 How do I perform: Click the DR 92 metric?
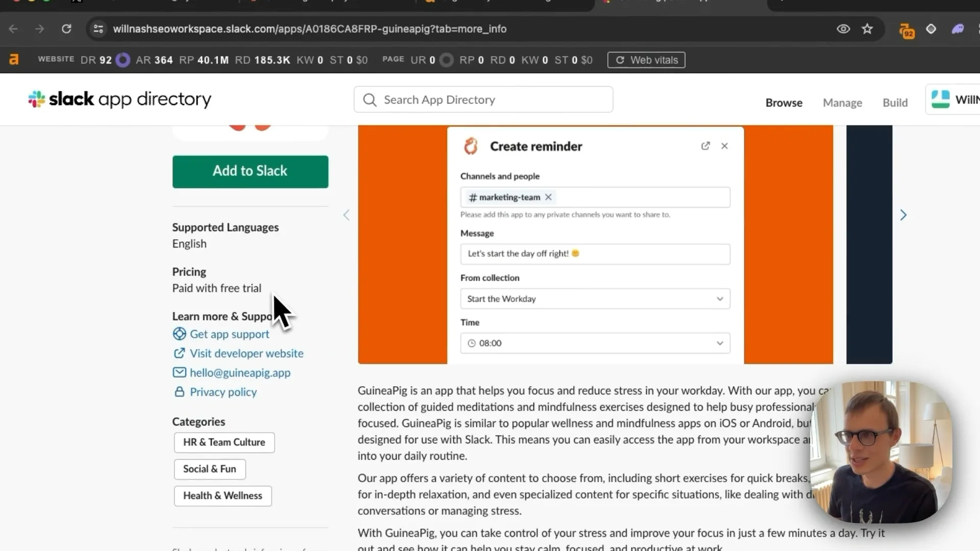click(x=96, y=60)
